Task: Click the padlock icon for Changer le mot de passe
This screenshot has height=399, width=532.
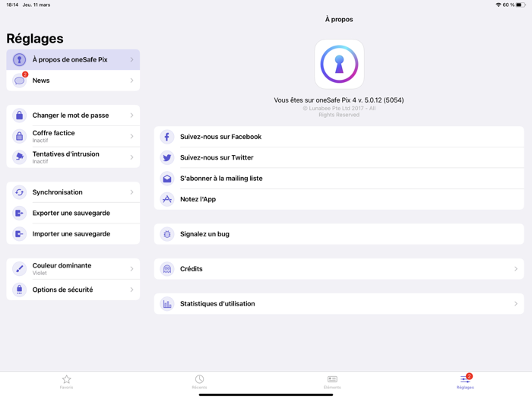Action: pos(19,116)
